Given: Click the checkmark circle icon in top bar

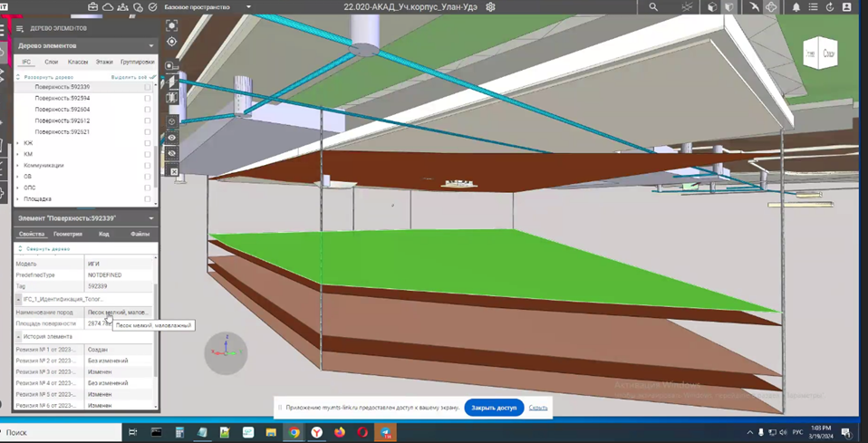Looking at the screenshot, I should tap(153, 7).
